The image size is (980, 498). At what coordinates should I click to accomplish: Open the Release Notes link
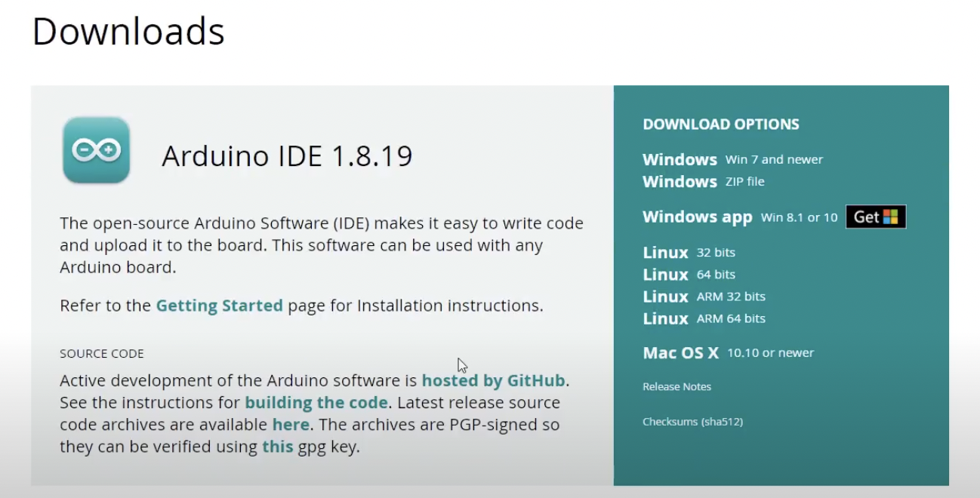[676, 386]
